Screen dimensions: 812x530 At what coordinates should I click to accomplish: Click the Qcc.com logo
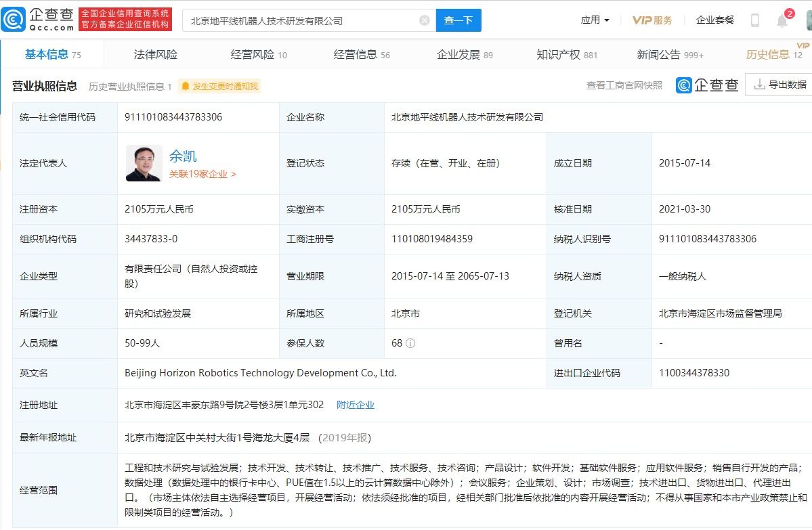pyautogui.click(x=38, y=20)
